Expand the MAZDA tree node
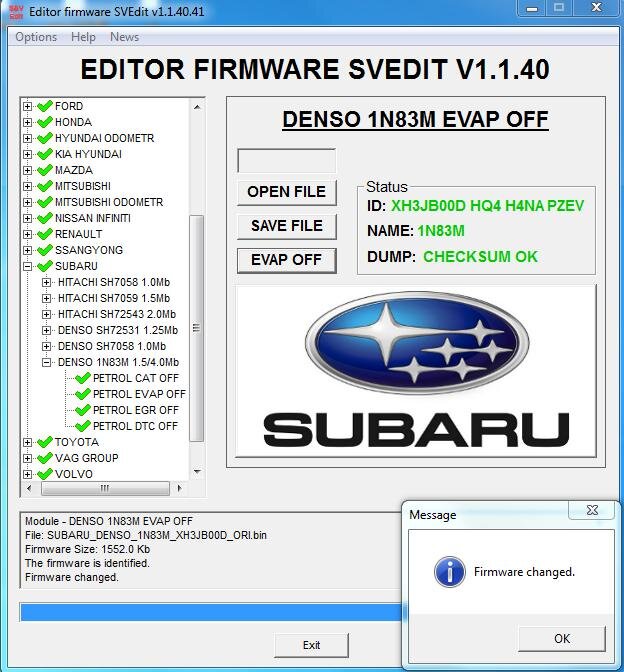This screenshot has width=624, height=672. [27, 170]
